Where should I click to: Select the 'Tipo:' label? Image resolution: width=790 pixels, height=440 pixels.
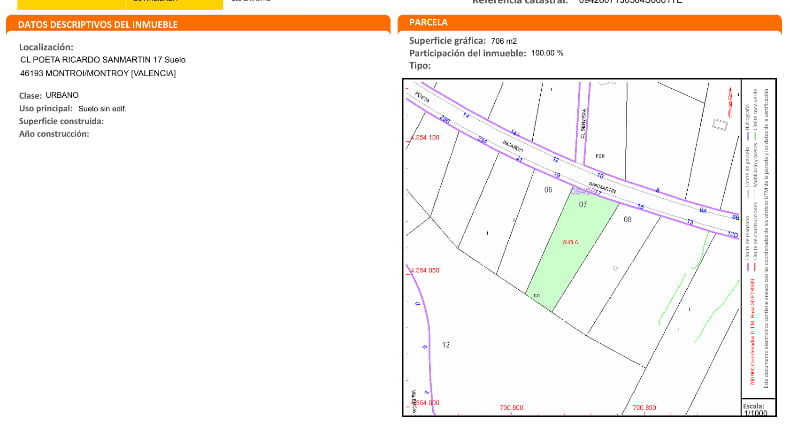click(x=420, y=66)
